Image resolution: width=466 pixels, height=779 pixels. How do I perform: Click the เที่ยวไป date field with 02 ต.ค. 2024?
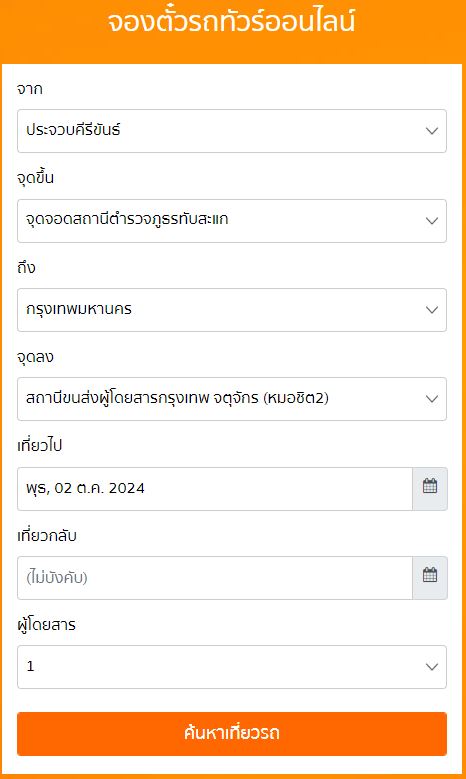click(x=215, y=489)
